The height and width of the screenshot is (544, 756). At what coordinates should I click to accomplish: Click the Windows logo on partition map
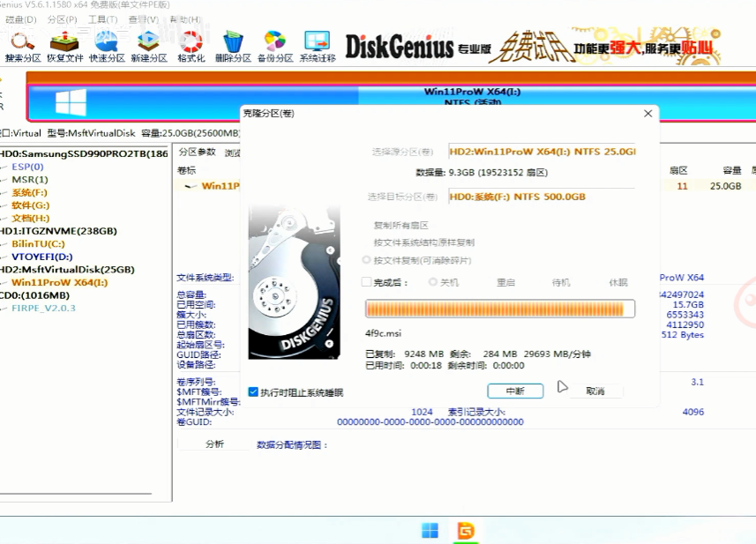click(x=71, y=102)
